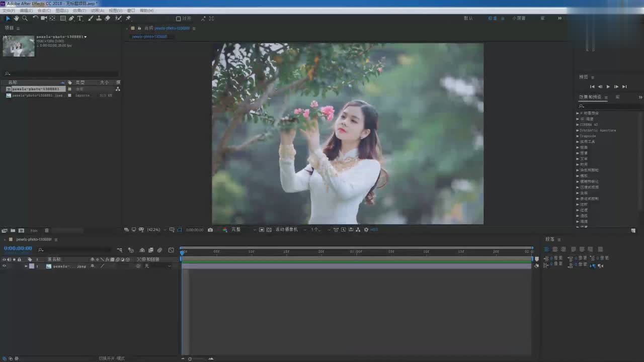Switch to the 库 tab beside effects

617,97
